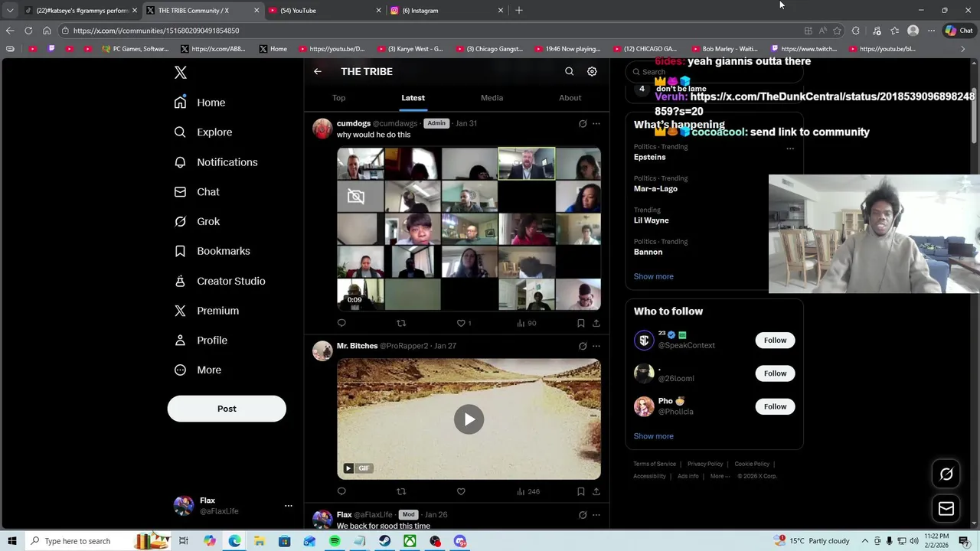This screenshot has height=551, width=980.
Task: Open Grok icon on cumdogs post
Action: [x=583, y=123]
